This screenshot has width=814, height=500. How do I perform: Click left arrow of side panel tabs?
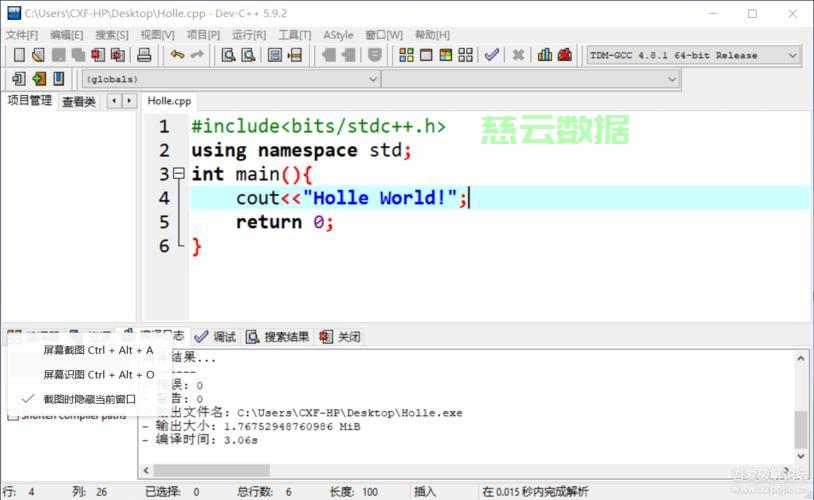tap(114, 101)
